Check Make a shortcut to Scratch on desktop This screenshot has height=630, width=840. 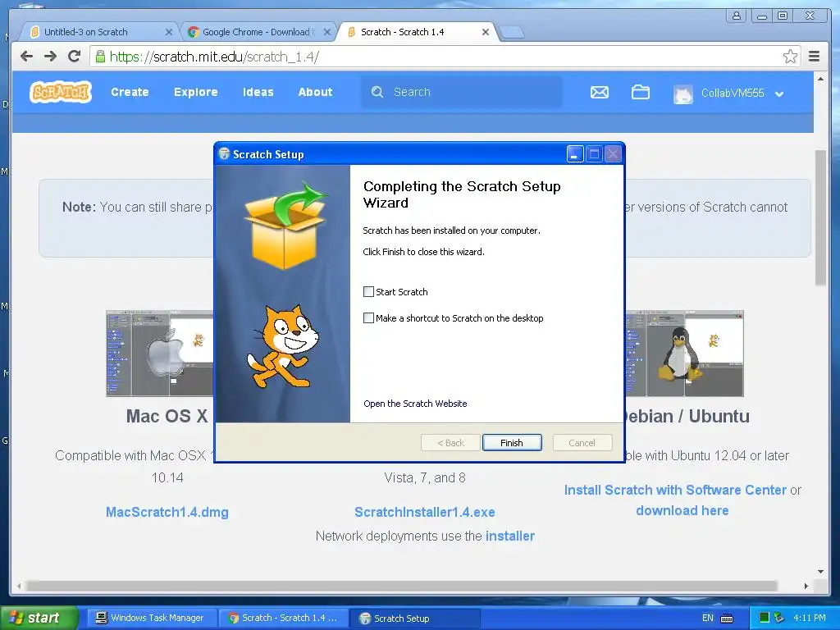click(368, 318)
